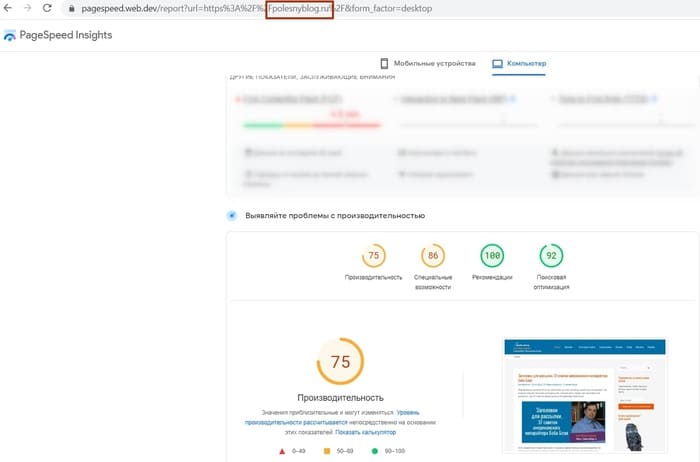The image size is (700, 462).
Task: Click the browser forward arrow
Action: tap(28, 8)
